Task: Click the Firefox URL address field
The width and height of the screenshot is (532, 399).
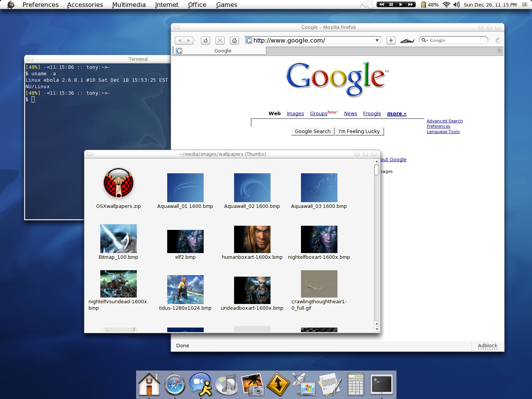Action: [313, 40]
